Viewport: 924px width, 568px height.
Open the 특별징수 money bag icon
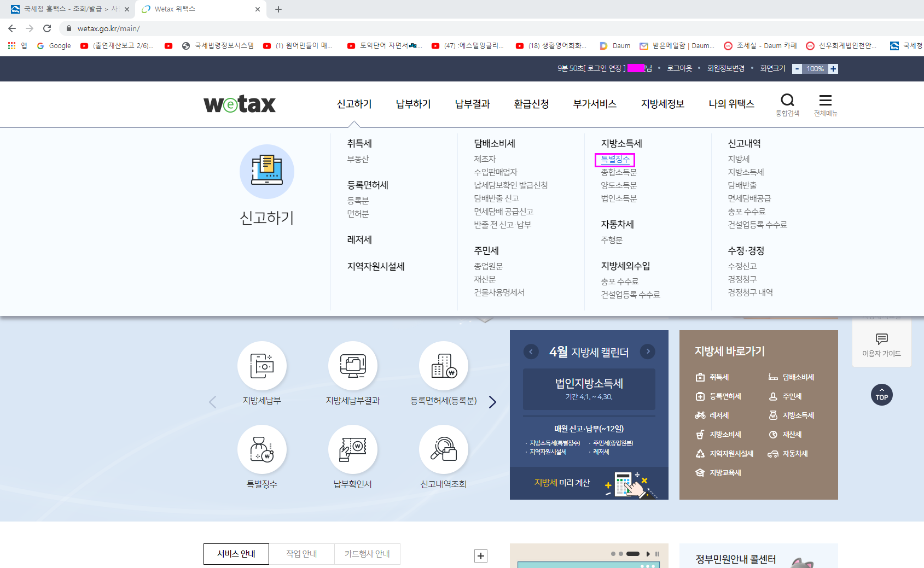262,449
